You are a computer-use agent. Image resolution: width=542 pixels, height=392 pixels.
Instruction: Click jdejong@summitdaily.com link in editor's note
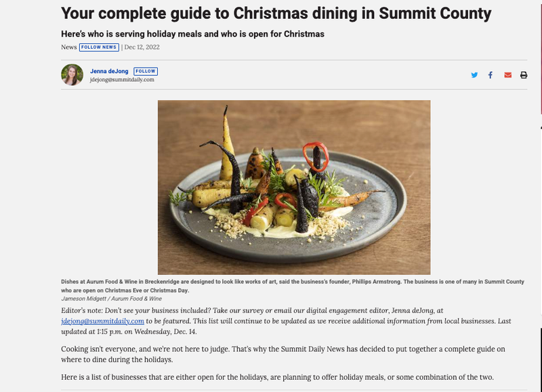103,321
